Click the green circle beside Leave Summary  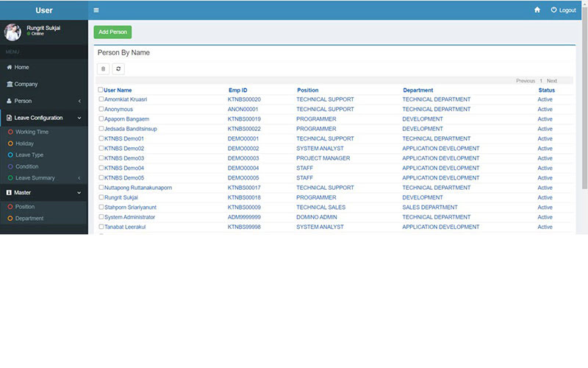tap(10, 178)
